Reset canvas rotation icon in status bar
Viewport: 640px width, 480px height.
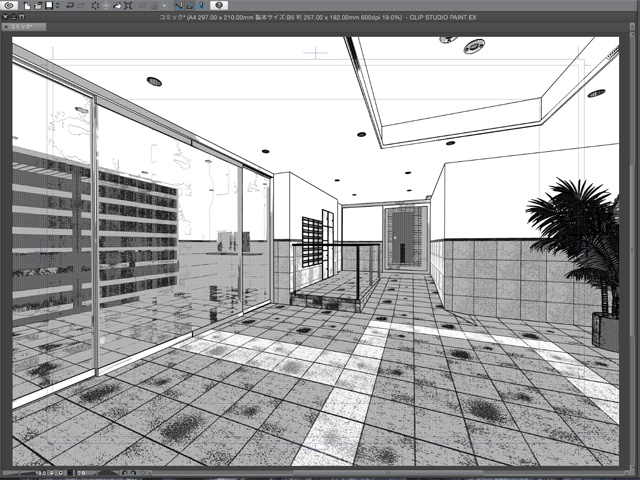coord(142,473)
